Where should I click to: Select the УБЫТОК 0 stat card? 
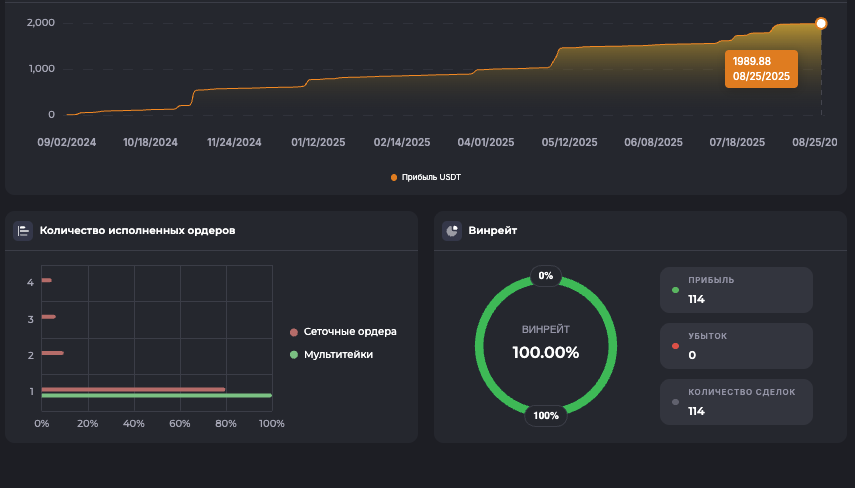tap(736, 346)
